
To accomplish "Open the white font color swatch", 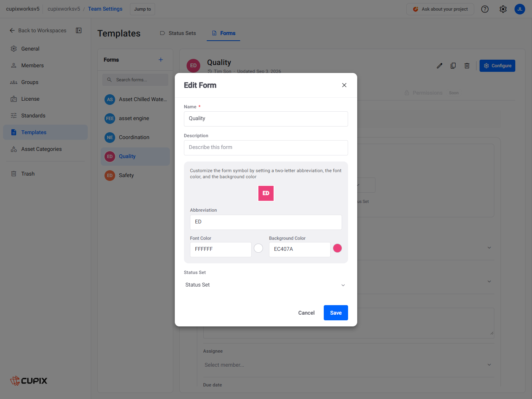I will click(258, 248).
